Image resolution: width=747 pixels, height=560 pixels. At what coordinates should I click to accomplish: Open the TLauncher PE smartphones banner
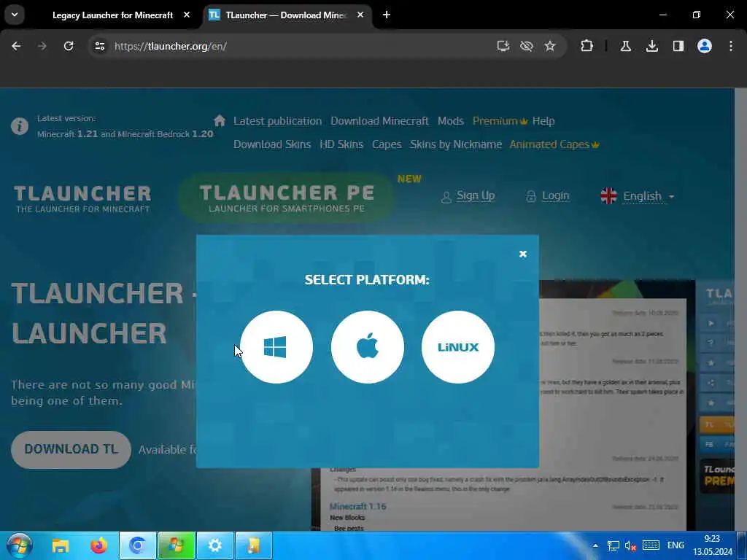point(287,198)
